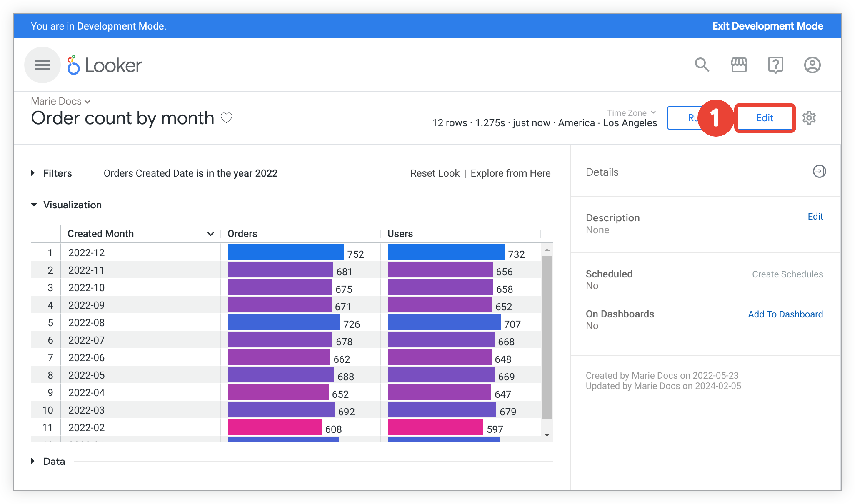Screen dimensions: 855x504
Task: Open the search icon in toolbar
Action: (702, 65)
